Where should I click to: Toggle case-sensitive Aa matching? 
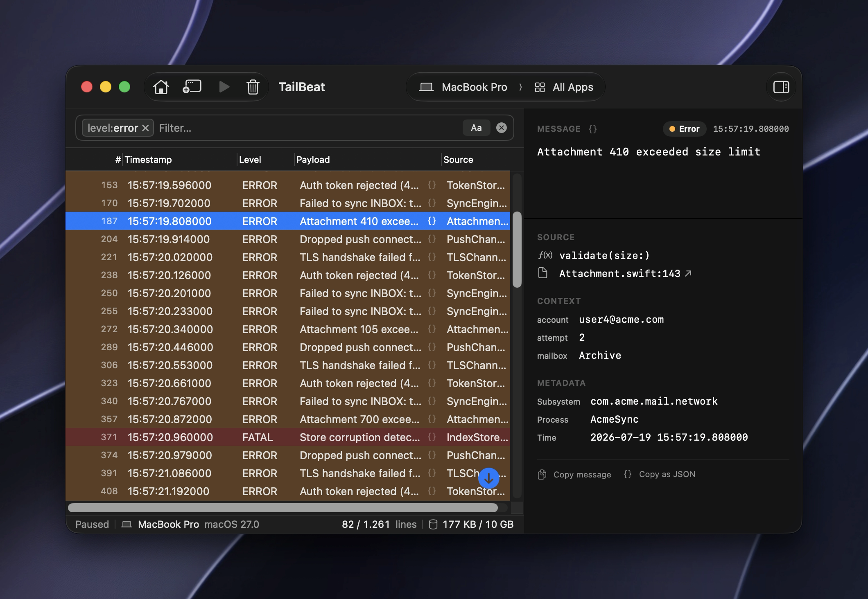pyautogui.click(x=476, y=128)
